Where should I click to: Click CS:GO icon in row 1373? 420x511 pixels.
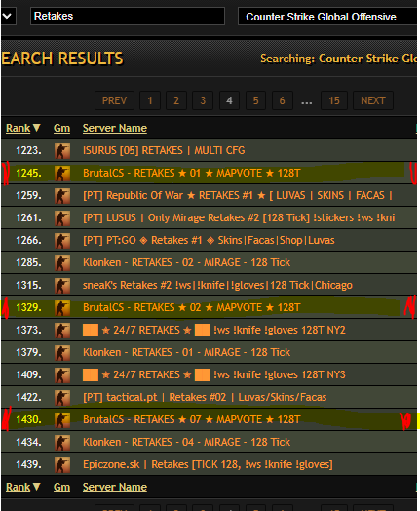click(x=62, y=331)
